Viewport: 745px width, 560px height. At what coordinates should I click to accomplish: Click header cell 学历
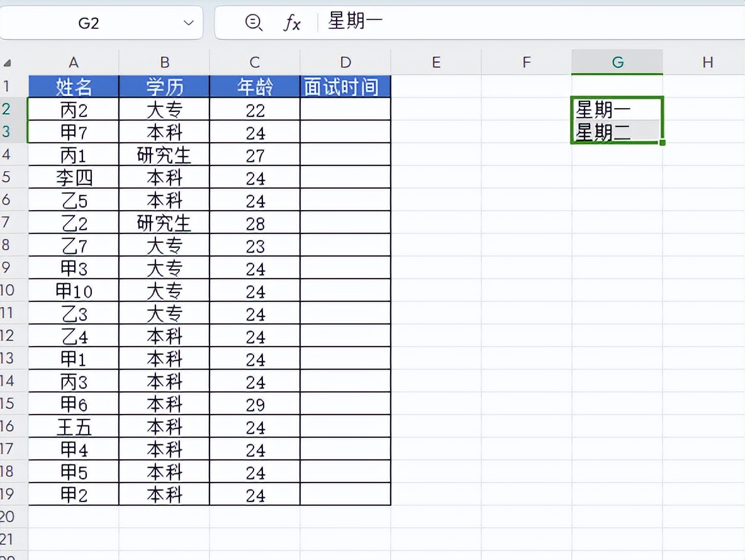point(164,86)
